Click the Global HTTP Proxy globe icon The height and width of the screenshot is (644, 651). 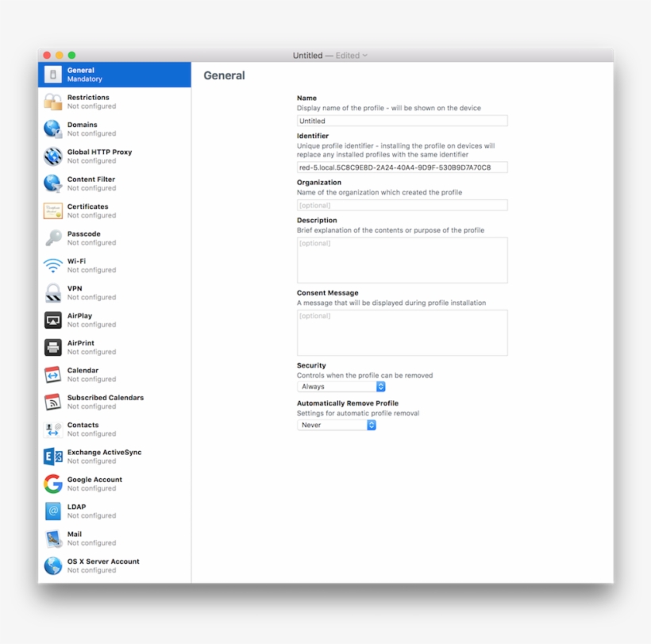click(x=52, y=156)
